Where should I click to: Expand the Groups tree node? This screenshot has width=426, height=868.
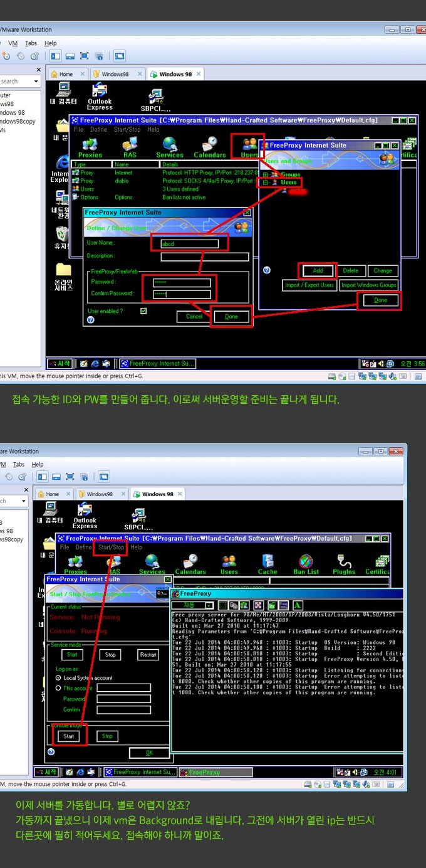point(266,174)
